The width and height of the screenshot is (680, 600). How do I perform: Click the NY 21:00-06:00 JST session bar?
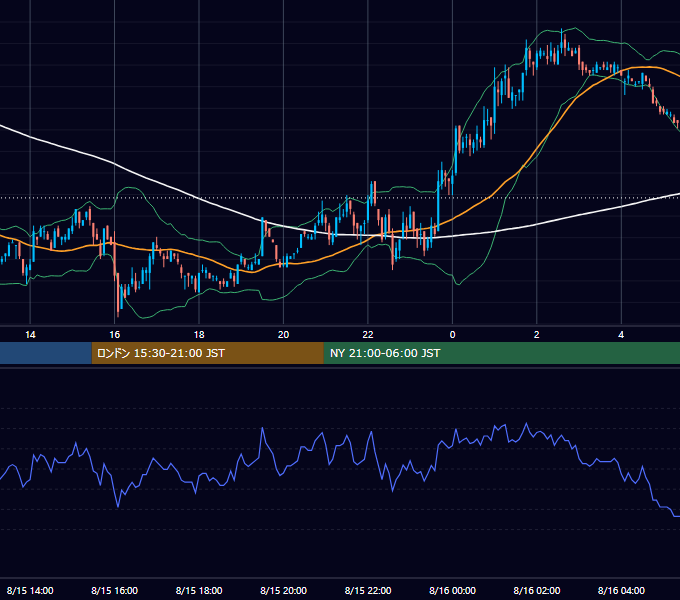[x=502, y=353]
